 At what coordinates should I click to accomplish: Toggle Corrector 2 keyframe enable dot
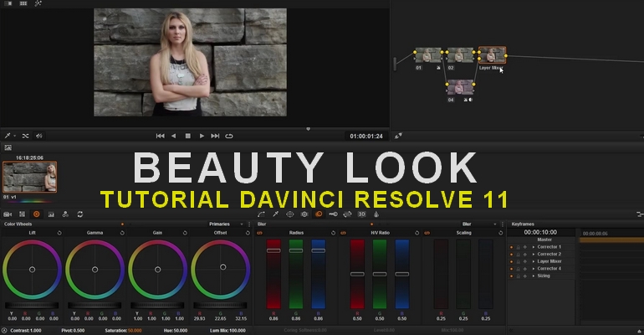[x=511, y=254]
